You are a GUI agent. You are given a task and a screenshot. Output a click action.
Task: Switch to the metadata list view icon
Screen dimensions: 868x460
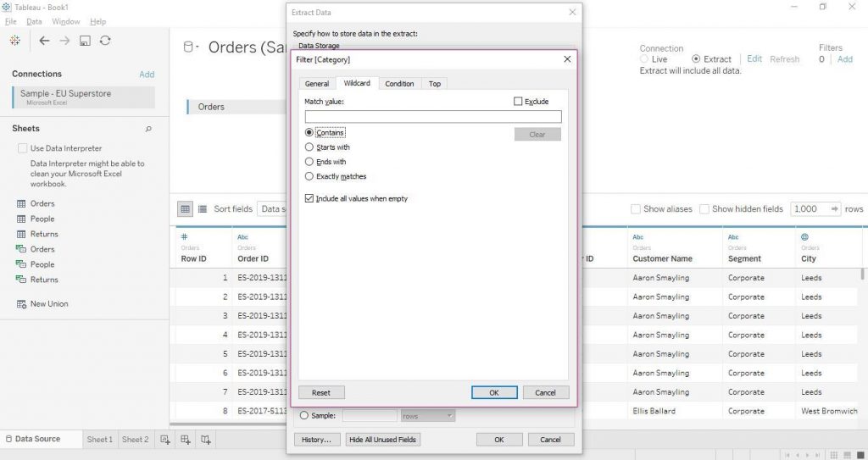tap(203, 208)
